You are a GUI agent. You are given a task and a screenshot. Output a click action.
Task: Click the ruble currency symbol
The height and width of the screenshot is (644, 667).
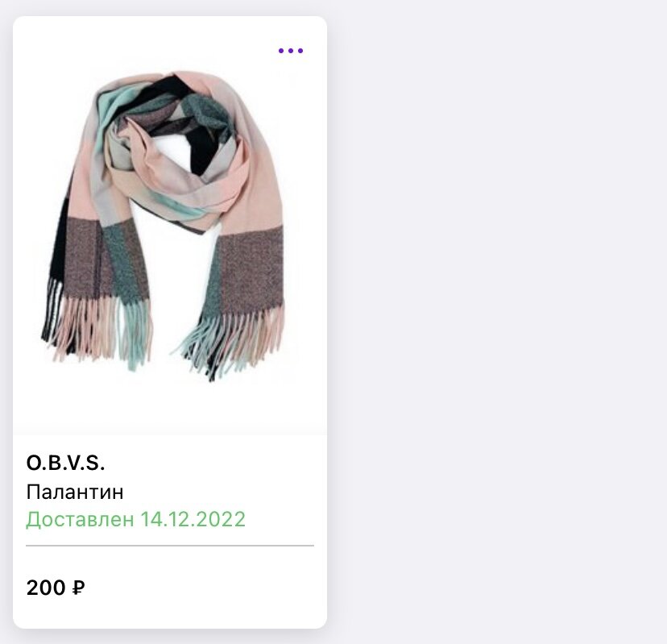(79, 588)
